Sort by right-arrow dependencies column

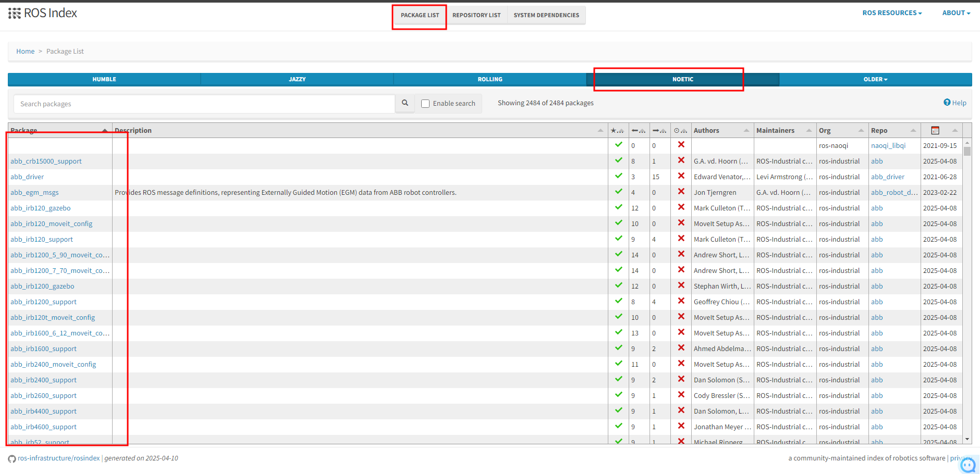click(659, 130)
